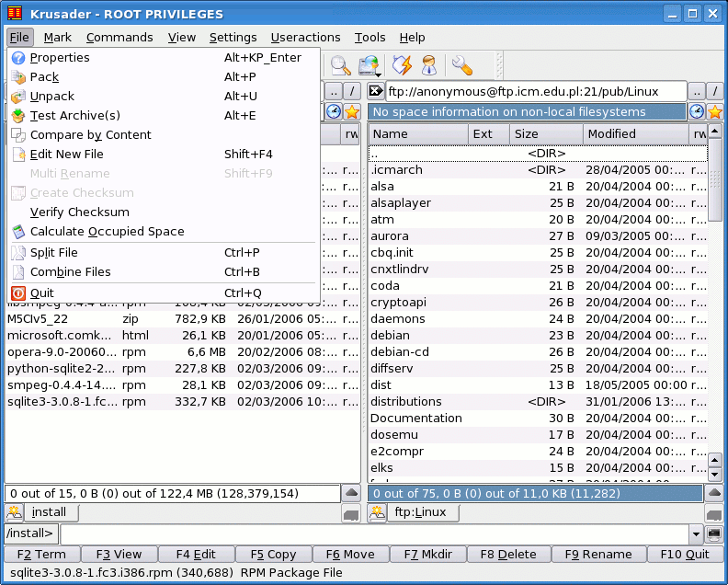The height and width of the screenshot is (585, 728).
Task: Click the user profile toolbar icon
Action: coord(429,65)
